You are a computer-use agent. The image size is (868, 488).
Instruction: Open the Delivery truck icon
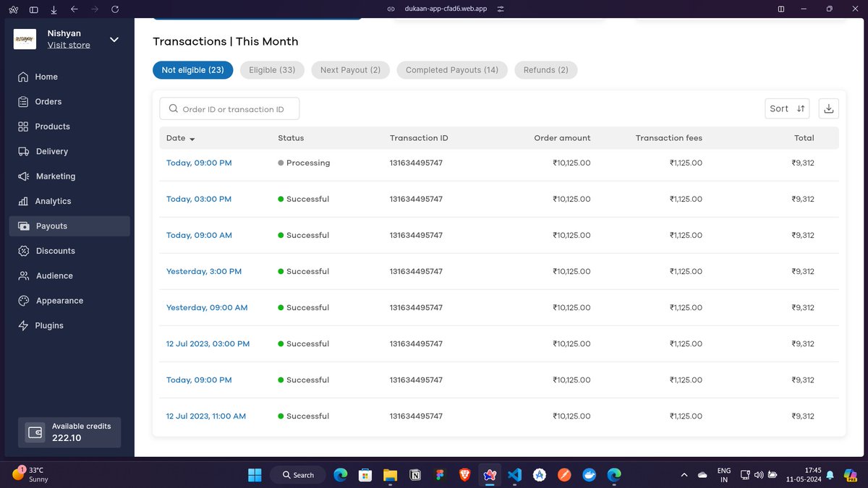tap(23, 151)
